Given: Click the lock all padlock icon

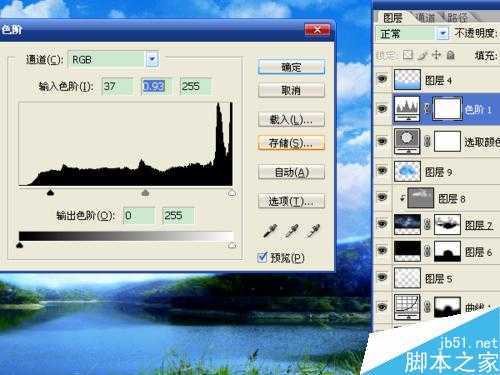Looking at the screenshot, I should pos(451,55).
